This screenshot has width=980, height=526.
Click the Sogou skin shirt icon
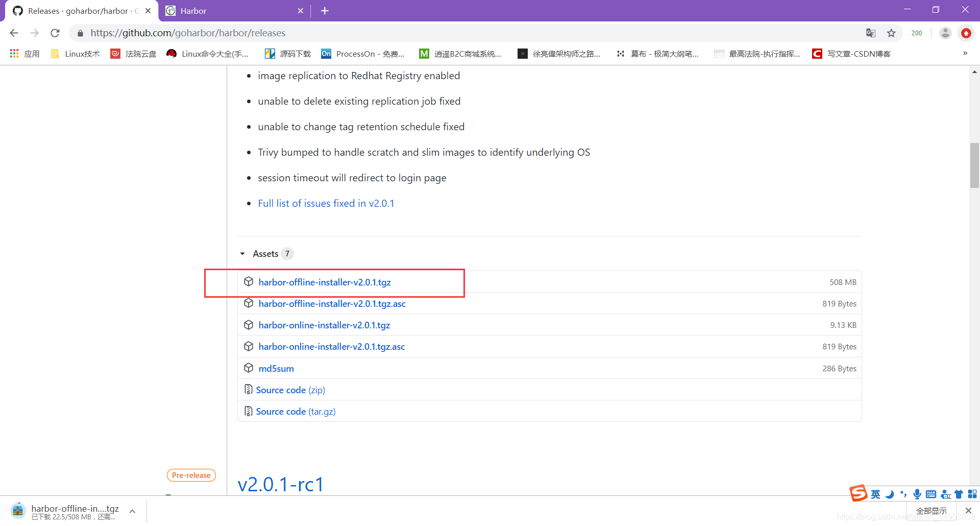959,494
